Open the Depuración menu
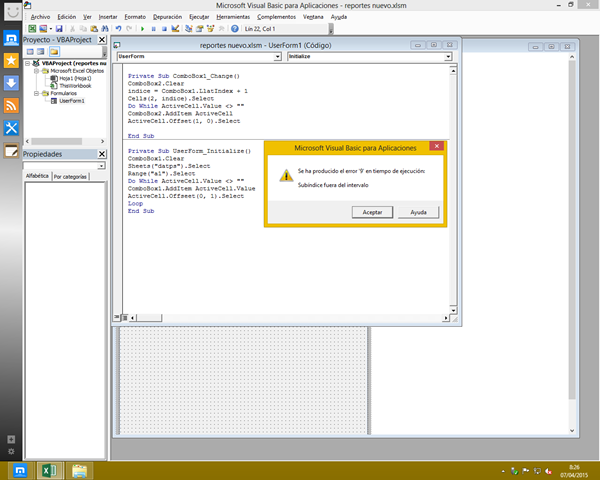 point(167,17)
